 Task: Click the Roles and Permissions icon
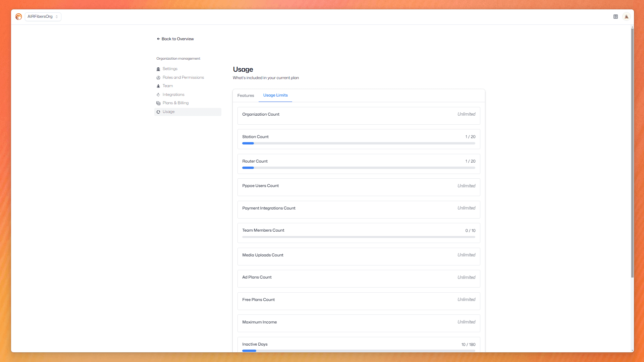[x=158, y=78]
